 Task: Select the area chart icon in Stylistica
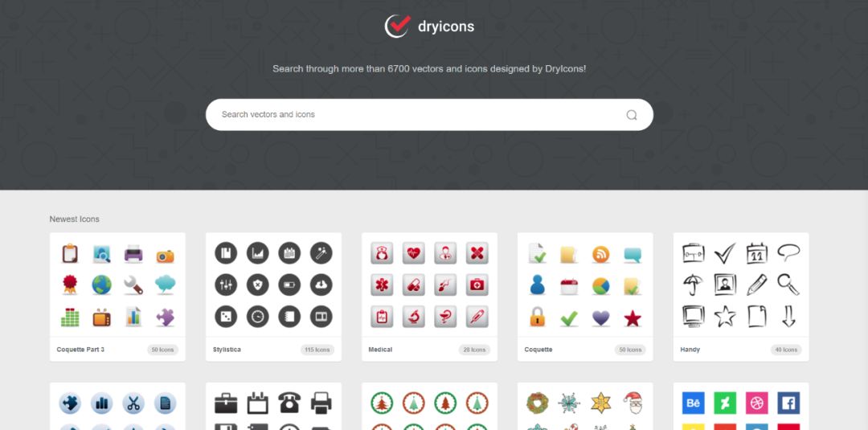[x=257, y=253]
